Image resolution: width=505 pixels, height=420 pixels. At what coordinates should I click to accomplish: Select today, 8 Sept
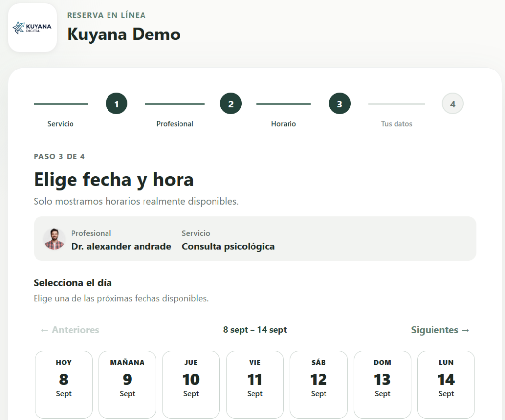click(64, 385)
